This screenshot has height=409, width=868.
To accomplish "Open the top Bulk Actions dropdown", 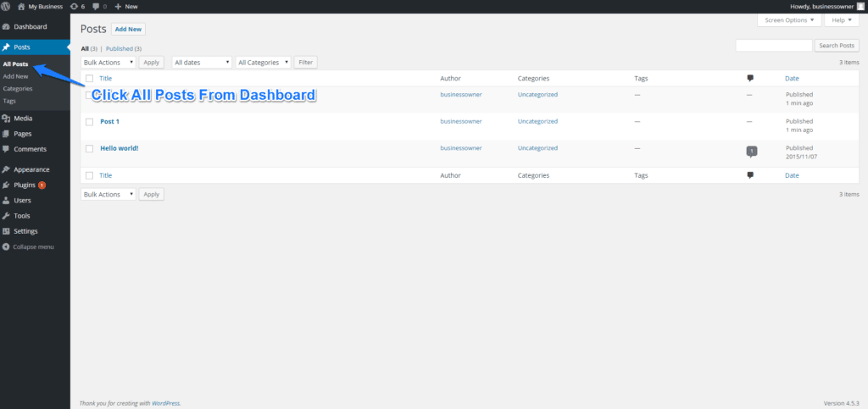I will 108,63.
